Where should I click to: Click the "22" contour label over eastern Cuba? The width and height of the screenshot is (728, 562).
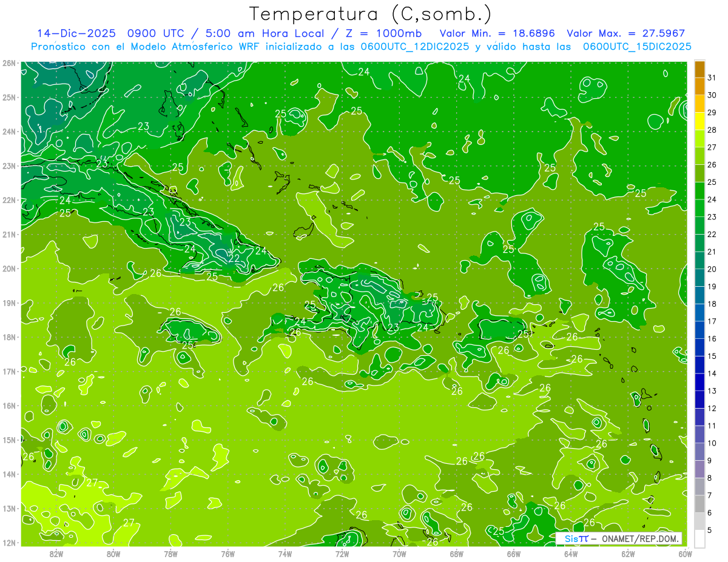click(x=233, y=258)
